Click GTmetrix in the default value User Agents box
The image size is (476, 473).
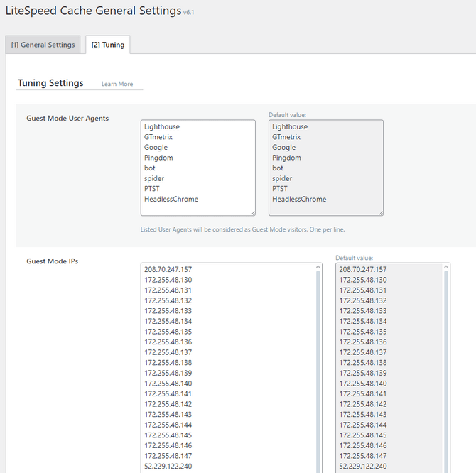[286, 137]
